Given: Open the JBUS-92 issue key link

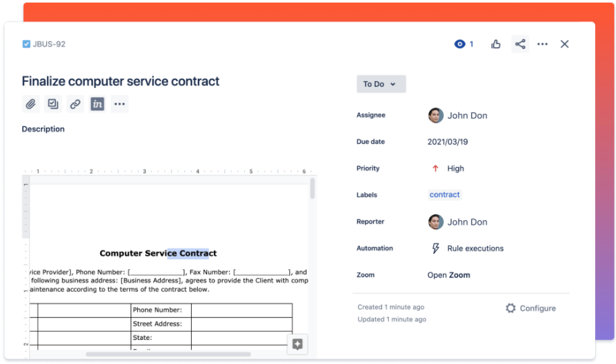Looking at the screenshot, I should pos(49,44).
